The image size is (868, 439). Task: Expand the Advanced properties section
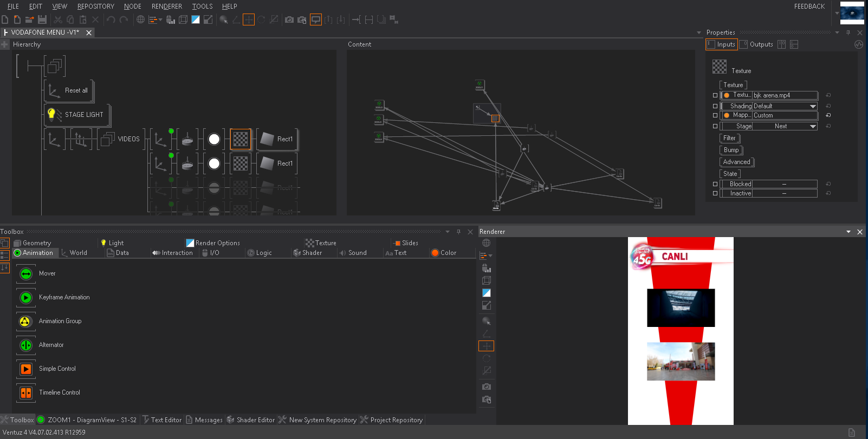(x=736, y=162)
